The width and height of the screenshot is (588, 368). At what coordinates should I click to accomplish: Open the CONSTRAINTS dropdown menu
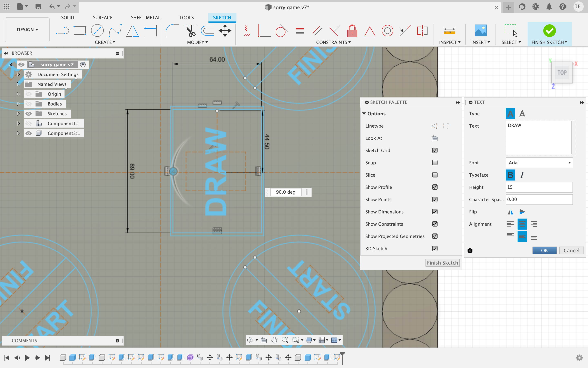(x=333, y=42)
